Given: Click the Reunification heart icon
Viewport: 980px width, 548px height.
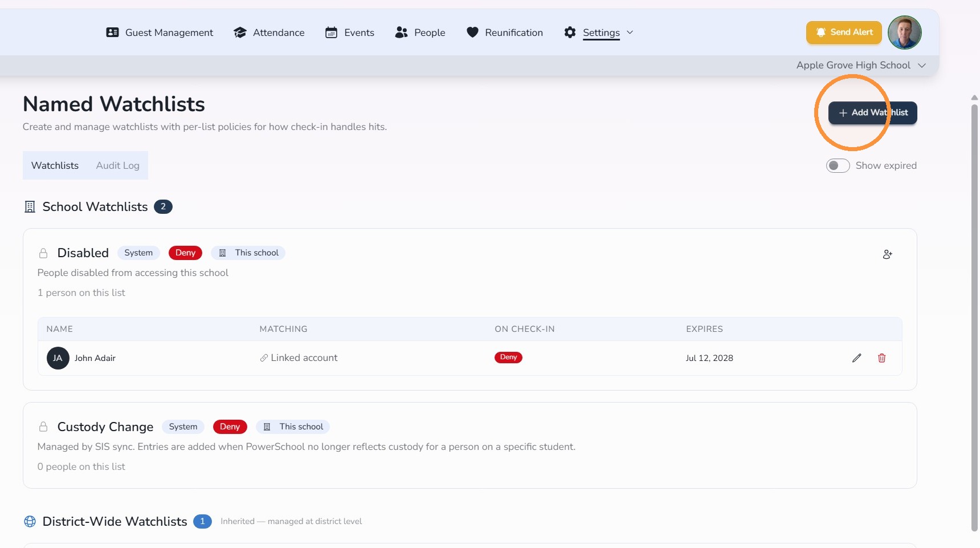Looking at the screenshot, I should click(x=472, y=33).
